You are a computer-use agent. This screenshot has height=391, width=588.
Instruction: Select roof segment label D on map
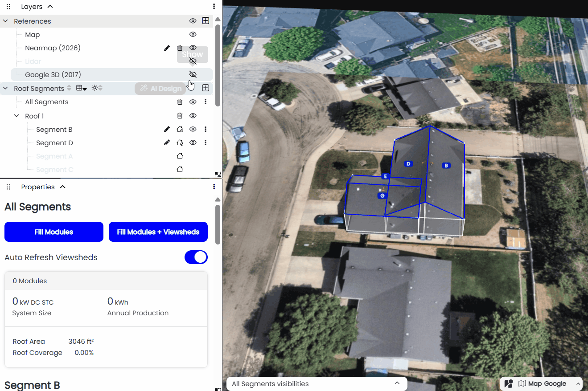point(408,164)
